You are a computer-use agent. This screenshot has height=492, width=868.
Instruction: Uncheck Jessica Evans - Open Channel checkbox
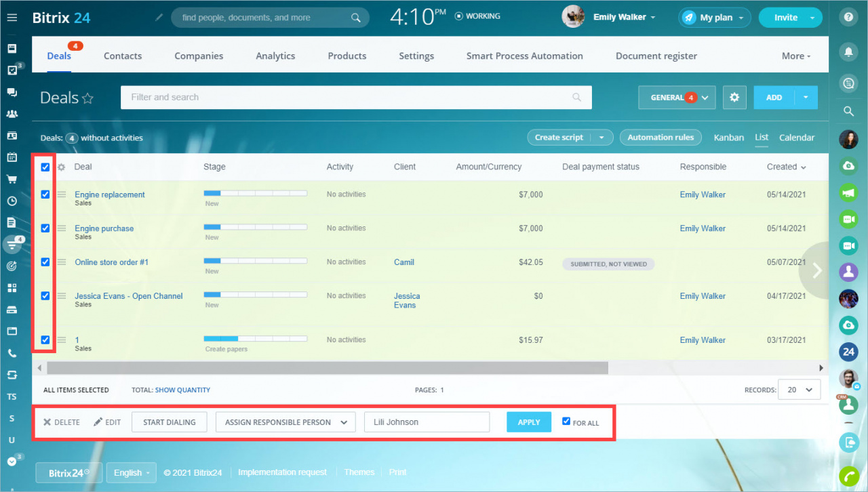[x=45, y=296]
